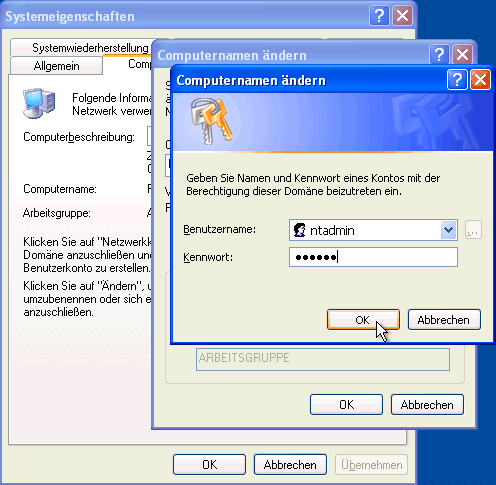Open help in front Computernamen ändern dialog
The image size is (496, 485).
[x=457, y=80]
